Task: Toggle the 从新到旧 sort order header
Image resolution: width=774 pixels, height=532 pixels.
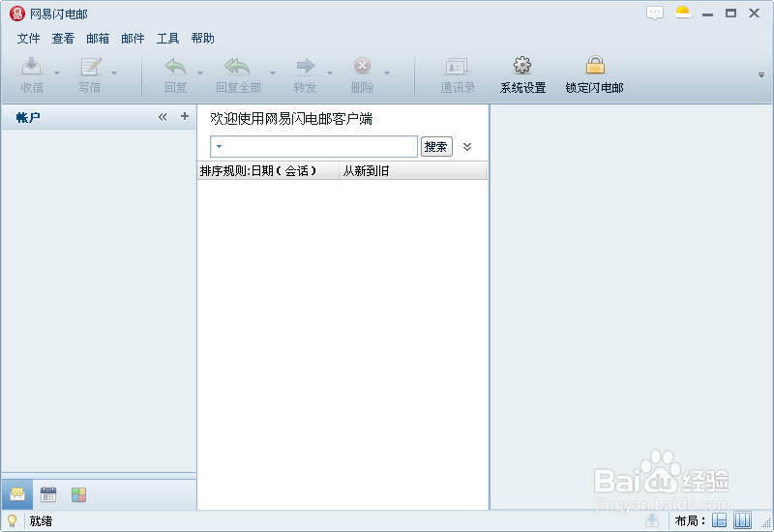Action: click(x=413, y=171)
